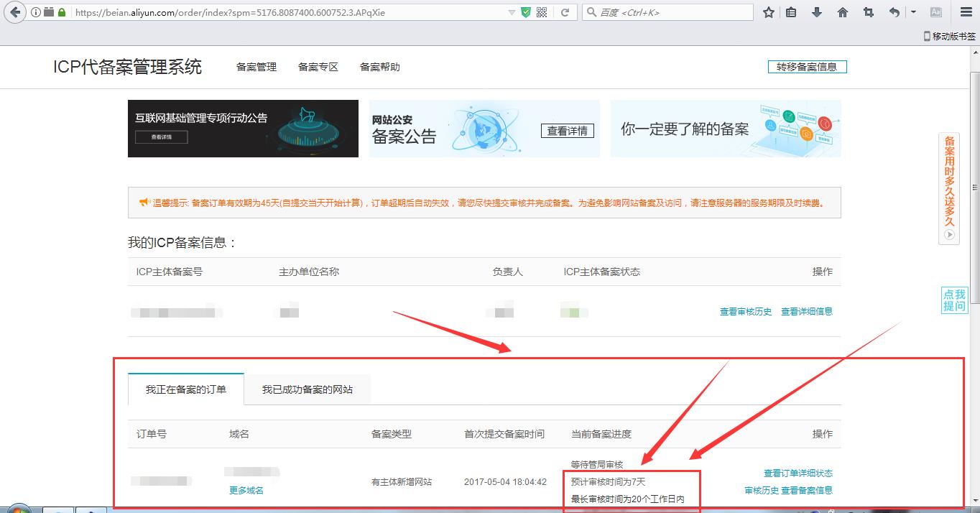Open bookmarks with the clipboard icon
Screen dimensions: 980x513
point(791,11)
